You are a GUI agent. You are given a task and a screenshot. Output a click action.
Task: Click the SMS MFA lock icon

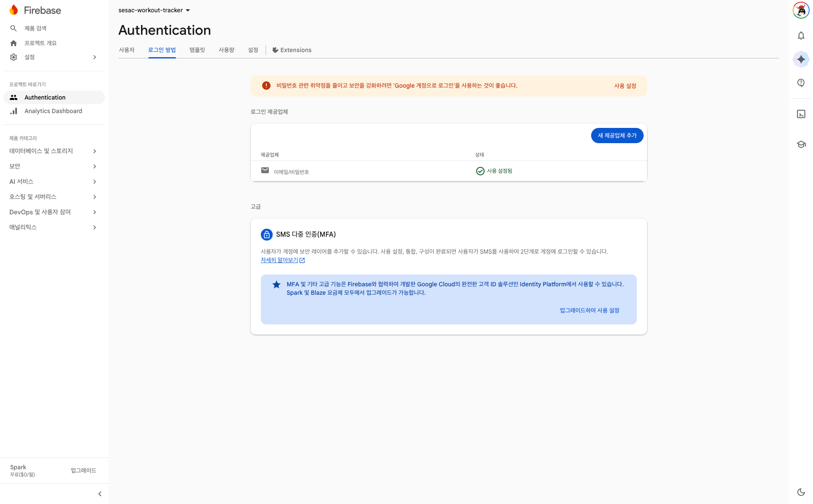click(x=267, y=235)
